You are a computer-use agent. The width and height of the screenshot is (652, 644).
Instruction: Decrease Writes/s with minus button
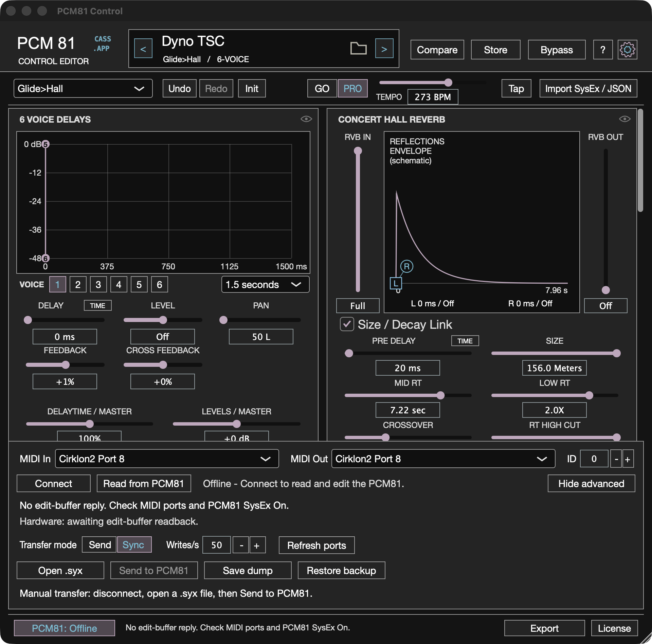pos(241,545)
